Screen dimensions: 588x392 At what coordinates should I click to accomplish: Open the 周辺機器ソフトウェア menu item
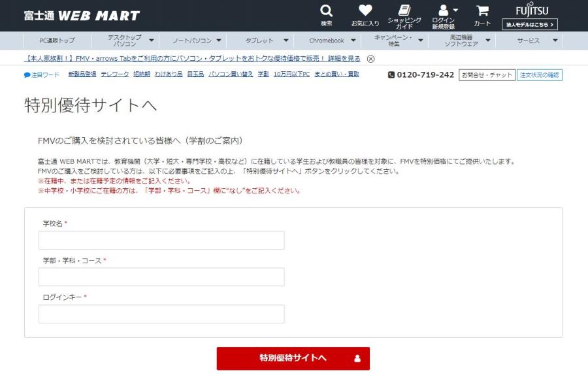coord(461,41)
